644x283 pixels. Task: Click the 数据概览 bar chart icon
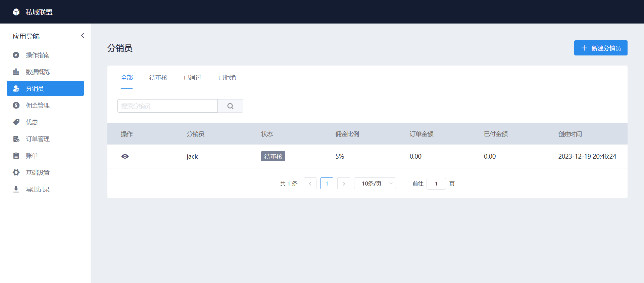16,72
